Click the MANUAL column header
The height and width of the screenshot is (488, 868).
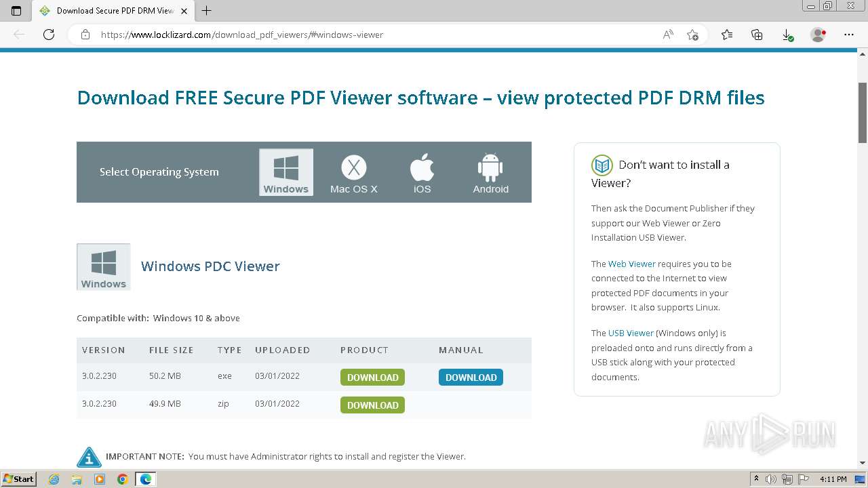pos(461,350)
